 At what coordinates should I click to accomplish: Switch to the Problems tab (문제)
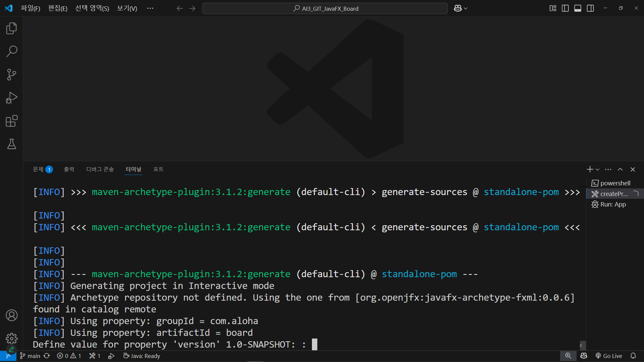coord(42,169)
